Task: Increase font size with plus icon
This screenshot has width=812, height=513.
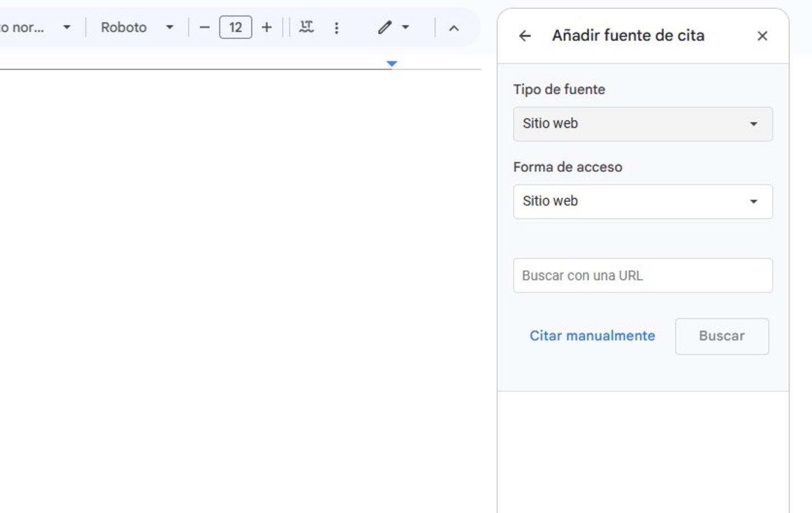Action: point(267,27)
